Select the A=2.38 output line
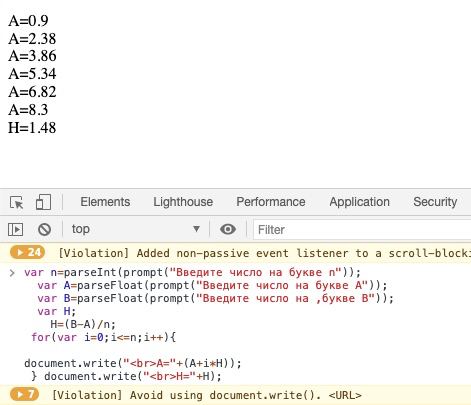Viewport: 471px width, 405px height. [x=32, y=39]
